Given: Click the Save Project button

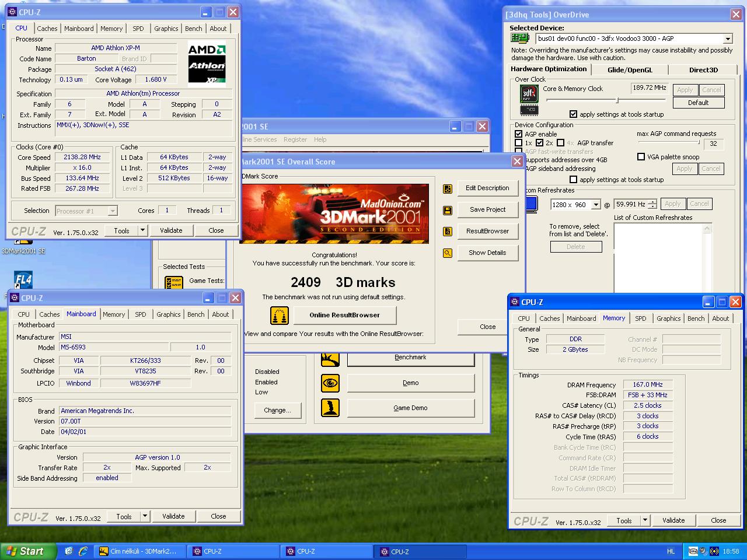Looking at the screenshot, I should (x=487, y=209).
